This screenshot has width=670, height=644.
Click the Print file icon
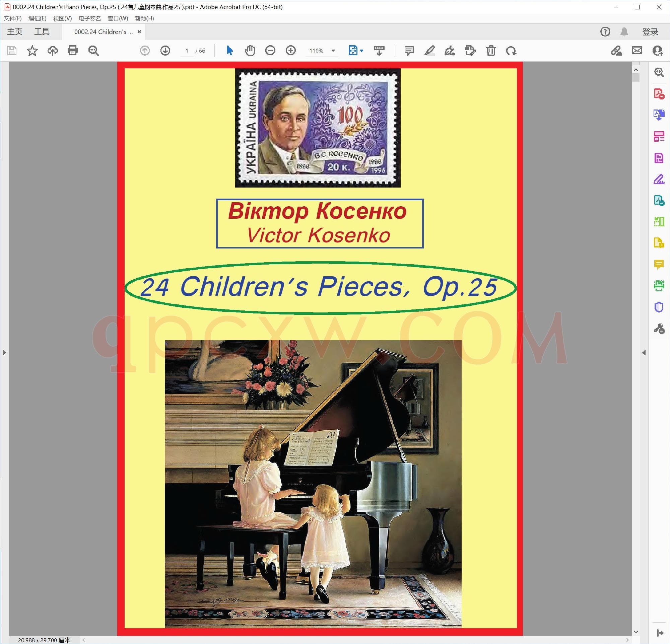tap(72, 51)
